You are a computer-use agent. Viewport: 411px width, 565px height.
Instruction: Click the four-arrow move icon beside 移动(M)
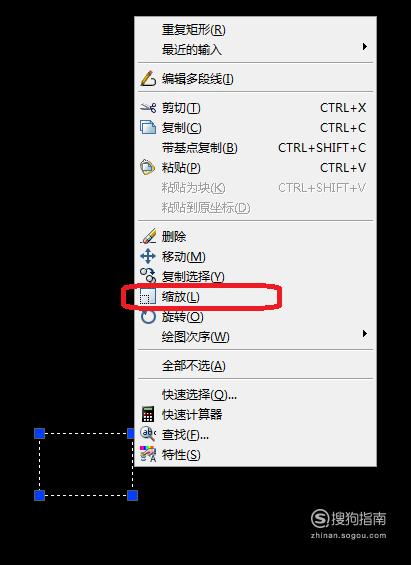(148, 257)
